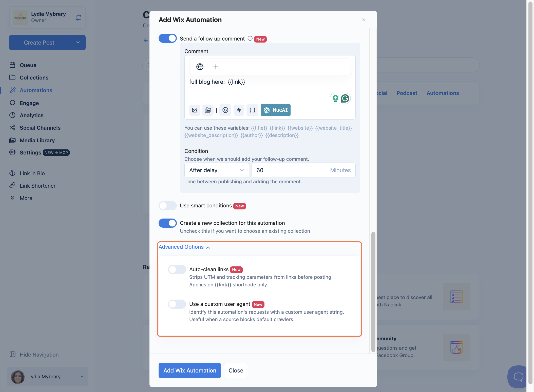Click the green lightbulb suggestion icon
The width and height of the screenshot is (534, 392).
click(x=335, y=99)
